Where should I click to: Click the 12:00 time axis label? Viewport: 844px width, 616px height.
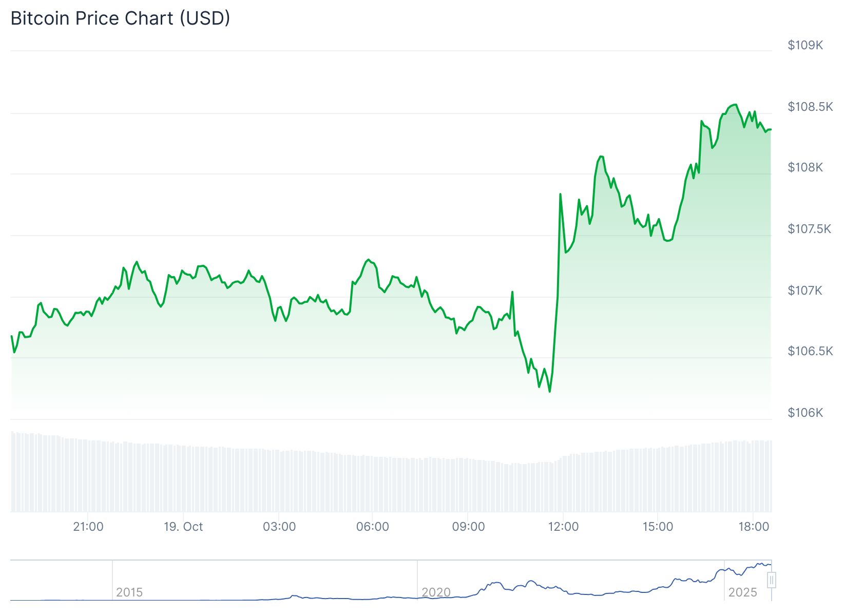[563, 527]
